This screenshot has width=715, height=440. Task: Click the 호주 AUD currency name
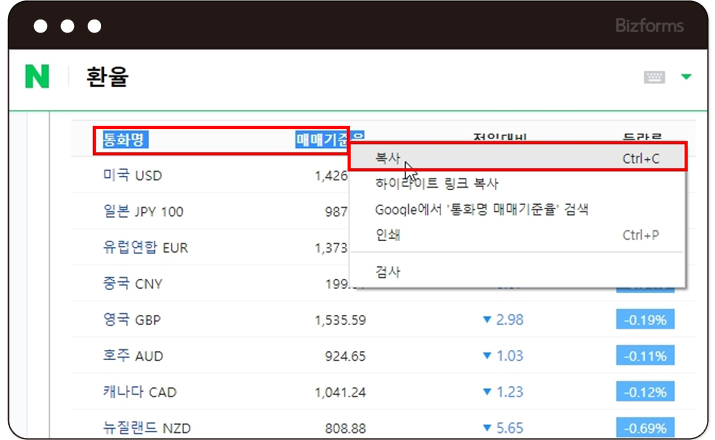[132, 356]
